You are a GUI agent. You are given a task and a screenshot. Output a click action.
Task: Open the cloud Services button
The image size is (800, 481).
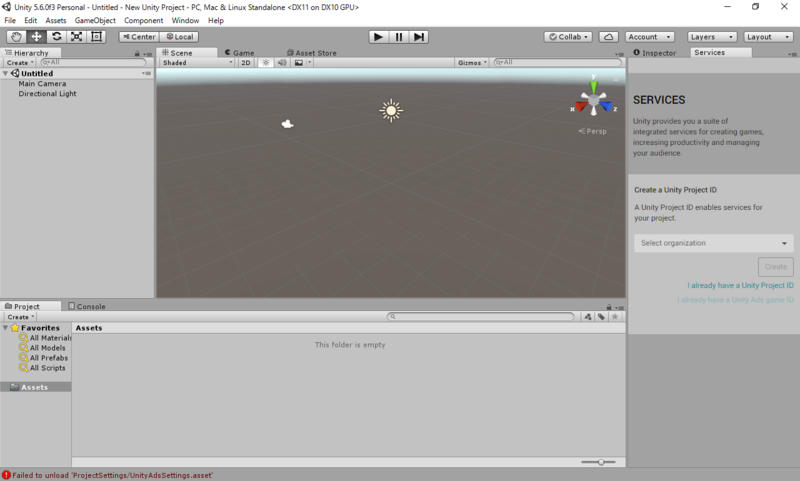pyautogui.click(x=609, y=37)
